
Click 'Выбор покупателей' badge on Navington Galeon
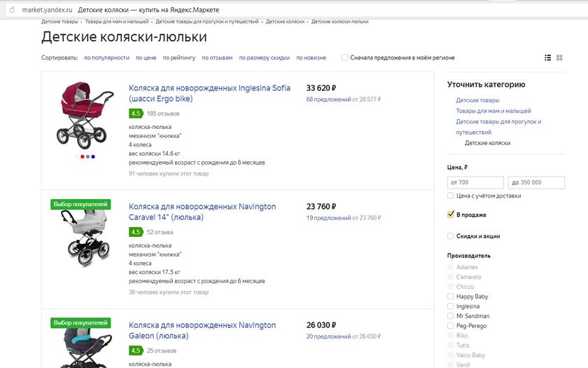(80, 323)
